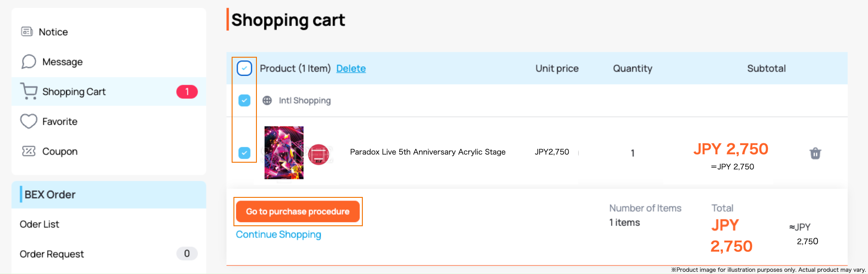The width and height of the screenshot is (868, 274).
Task: Click the red round badge on product image
Action: [x=319, y=155]
